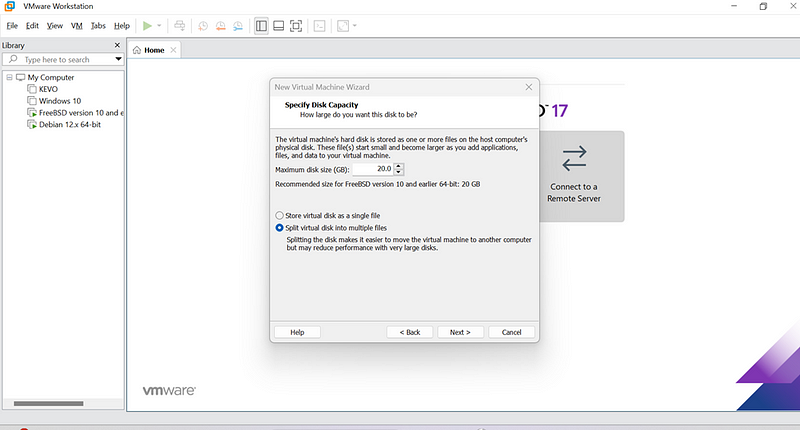Screen dimensions: 800x430
Task: Open the Tabs menu
Action: point(98,26)
